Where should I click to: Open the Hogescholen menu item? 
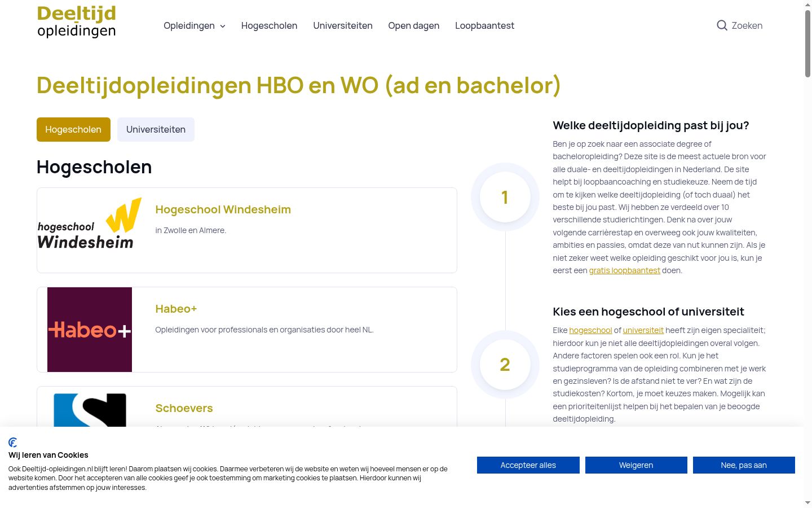269,25
